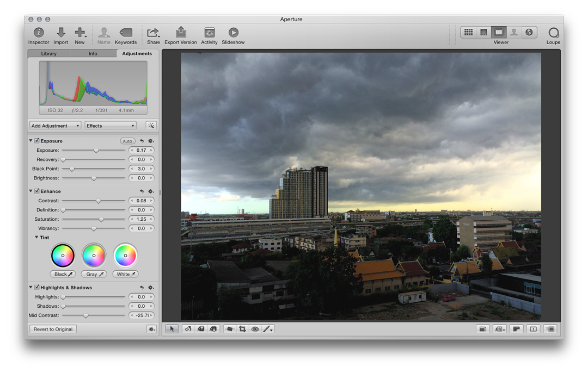Screen dimensions: 588x373
Task: Switch to the Info tab
Action: tap(93, 53)
